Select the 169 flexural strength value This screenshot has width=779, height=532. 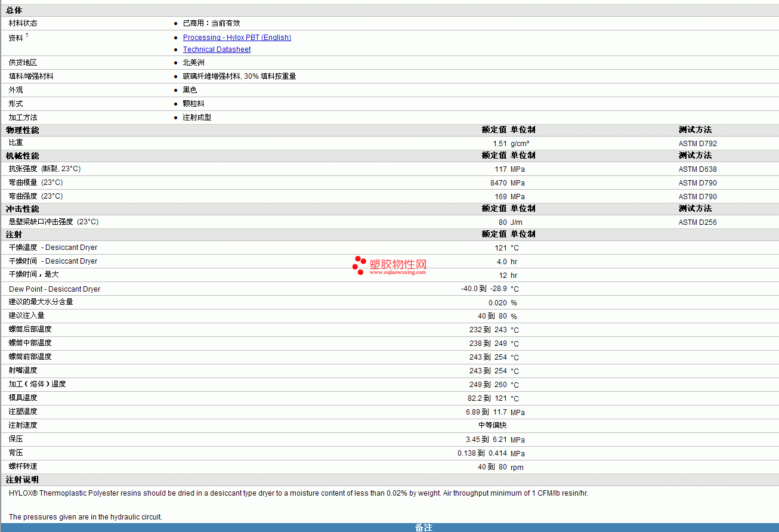[x=500, y=197]
